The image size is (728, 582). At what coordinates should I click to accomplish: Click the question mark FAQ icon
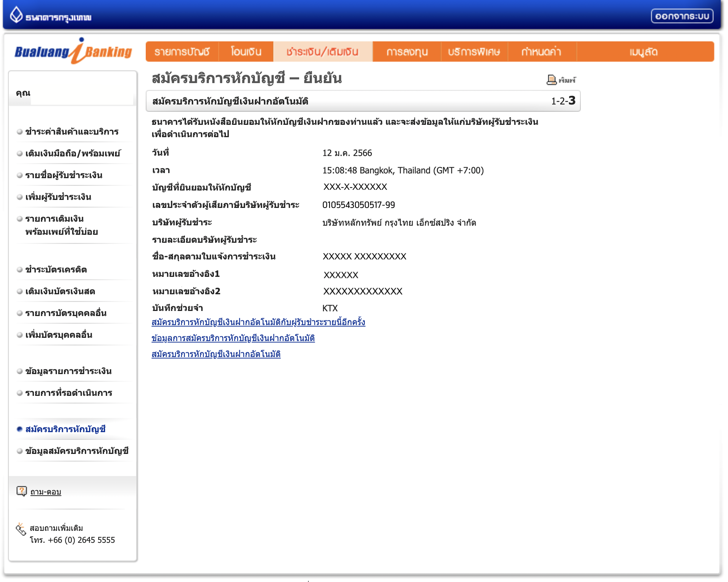pos(21,491)
